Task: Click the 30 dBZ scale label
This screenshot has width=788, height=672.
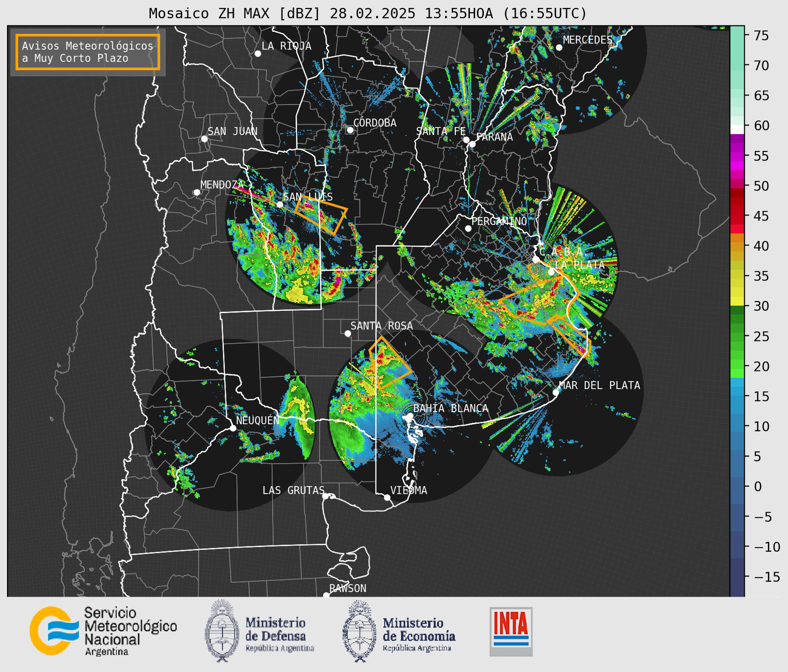Action: 761,306
